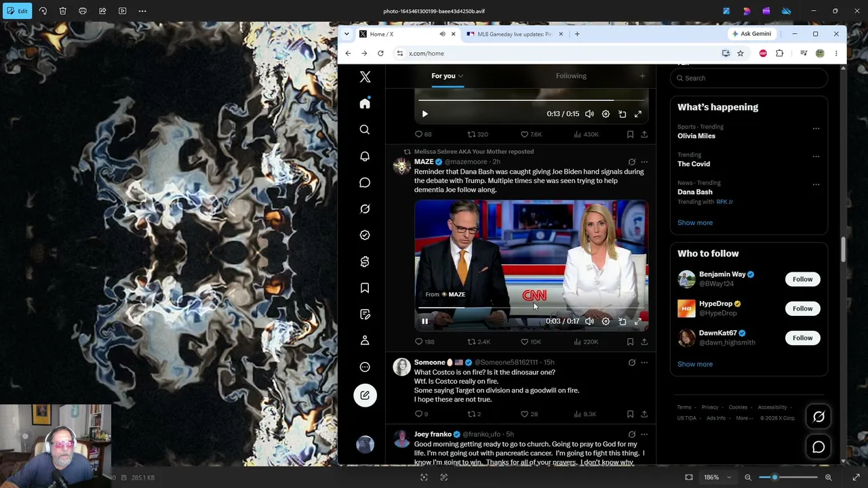Follow Benjamin Way
This screenshot has width=868, height=488.
[x=802, y=279]
